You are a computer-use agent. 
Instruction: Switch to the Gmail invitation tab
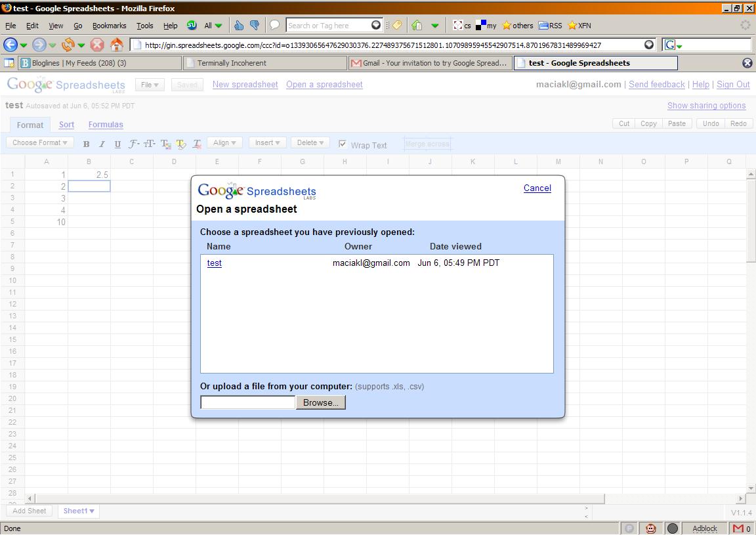[x=430, y=63]
